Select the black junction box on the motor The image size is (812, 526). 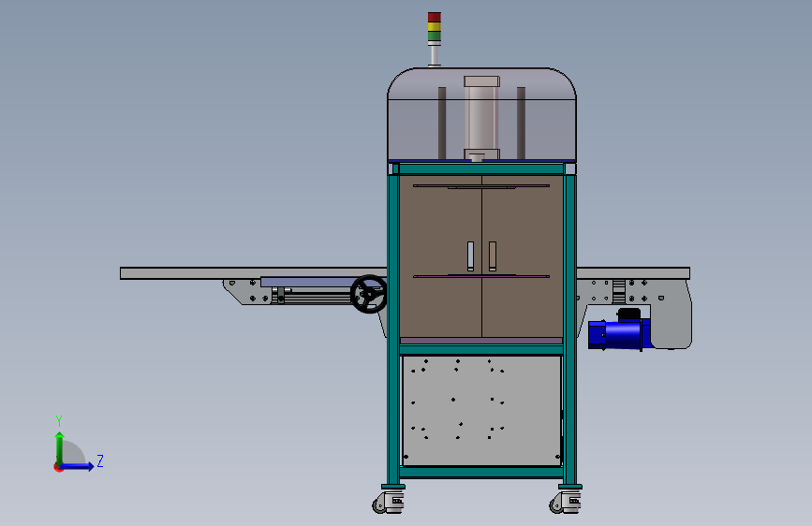tap(628, 314)
